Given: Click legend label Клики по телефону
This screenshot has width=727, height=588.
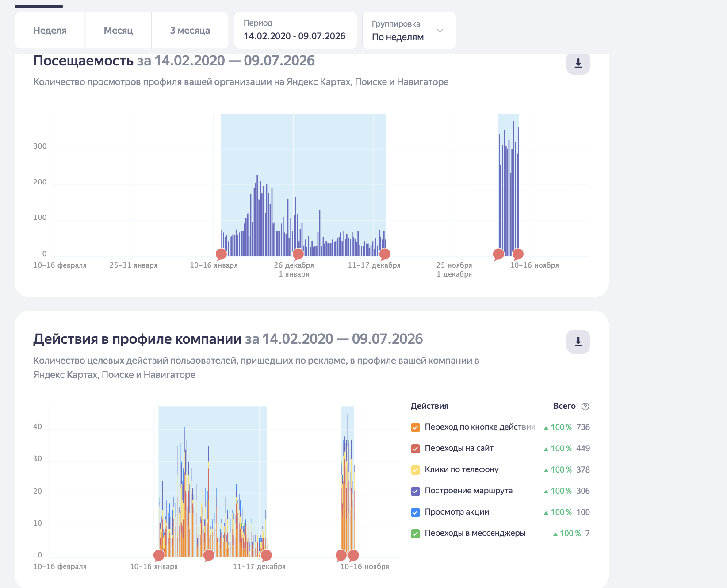Looking at the screenshot, I should [x=462, y=469].
